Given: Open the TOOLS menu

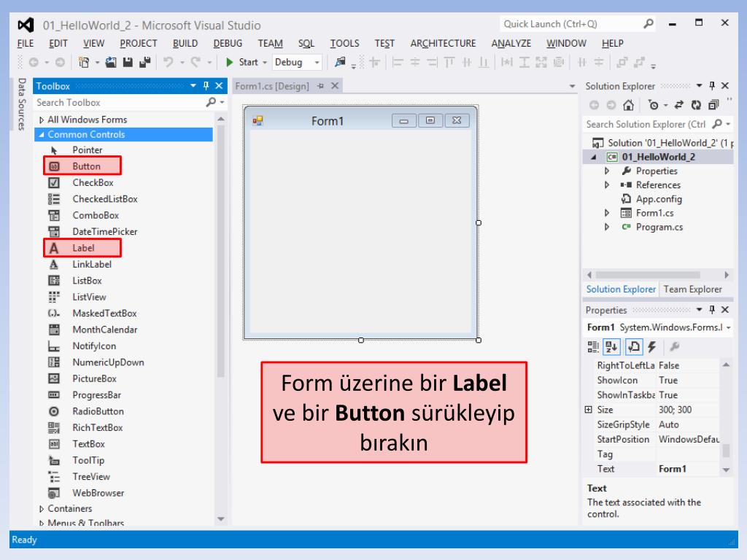Looking at the screenshot, I should (344, 43).
